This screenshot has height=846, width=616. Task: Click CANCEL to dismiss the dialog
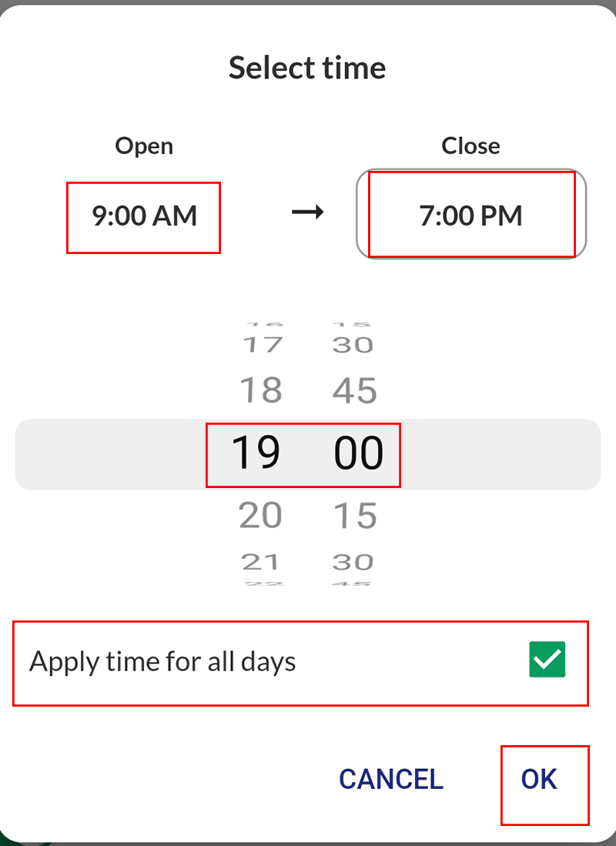[x=390, y=778]
